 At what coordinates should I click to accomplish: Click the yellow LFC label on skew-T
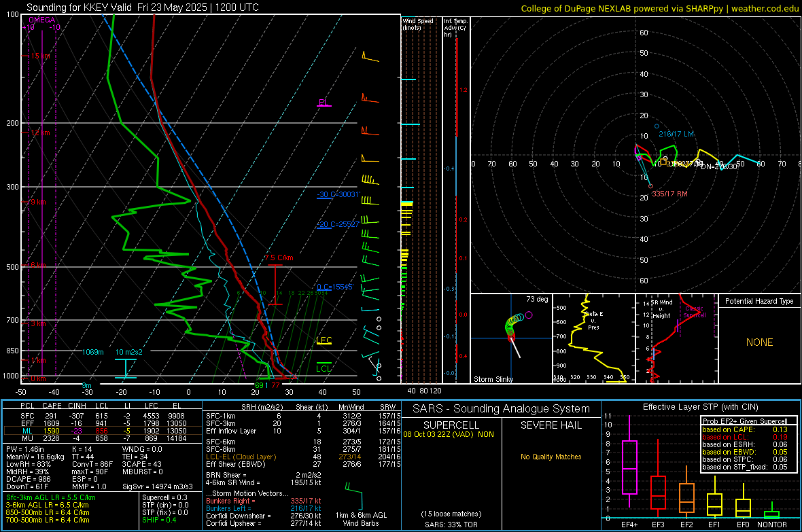[324, 340]
